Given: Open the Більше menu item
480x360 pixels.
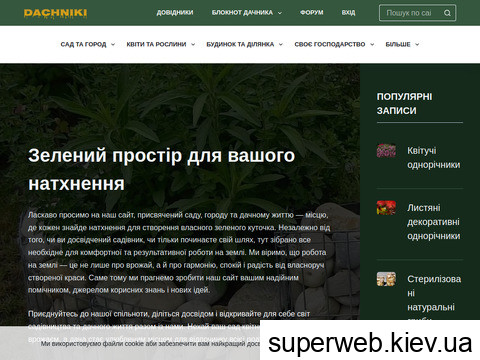Looking at the screenshot, I should (398, 44).
